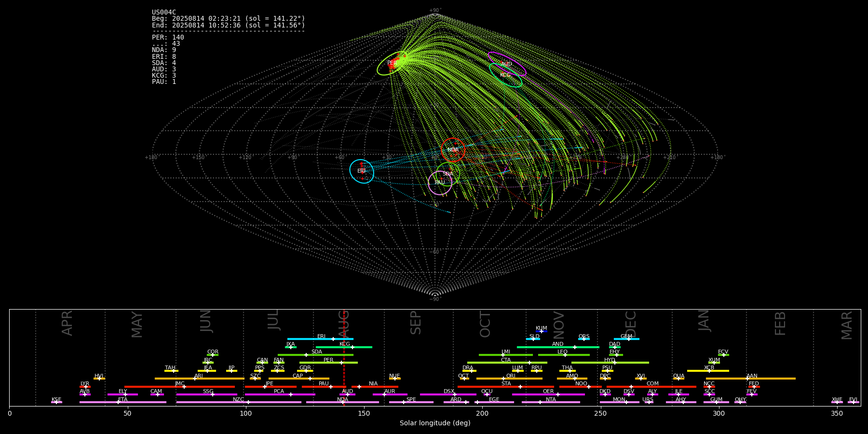This screenshot has width=868, height=434.
Task: Click the 'SDA: 4' count line
Action: click(164, 63)
